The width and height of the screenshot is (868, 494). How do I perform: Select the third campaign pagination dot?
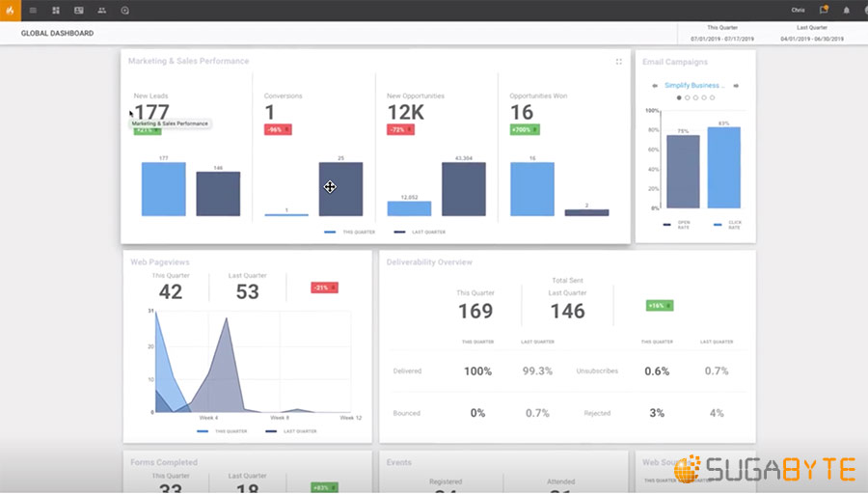[695, 98]
